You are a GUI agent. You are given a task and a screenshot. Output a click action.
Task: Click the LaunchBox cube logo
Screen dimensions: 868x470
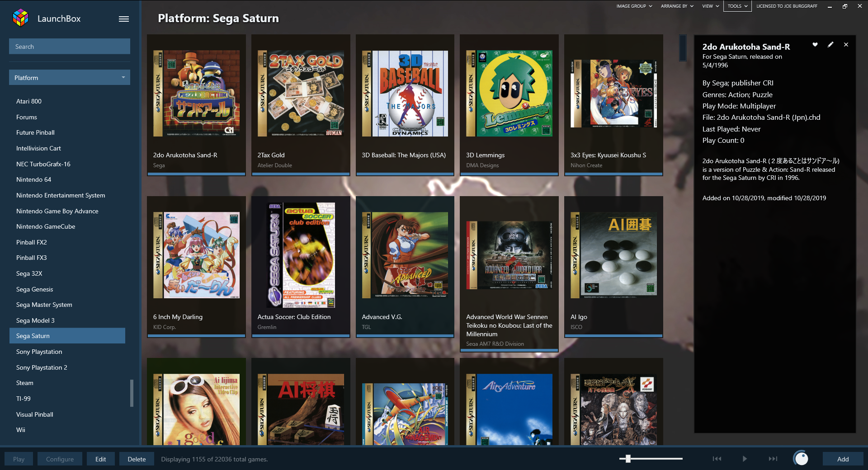click(x=21, y=18)
